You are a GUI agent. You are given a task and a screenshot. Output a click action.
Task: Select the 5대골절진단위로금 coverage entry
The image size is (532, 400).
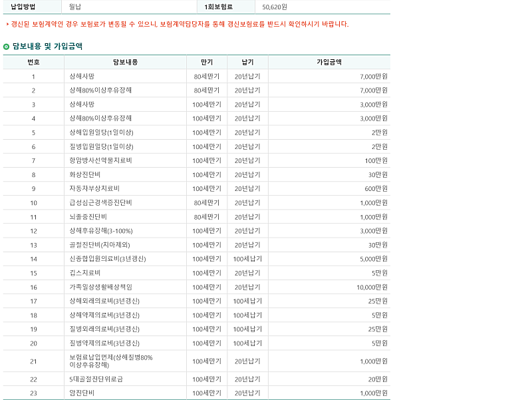[96, 379]
